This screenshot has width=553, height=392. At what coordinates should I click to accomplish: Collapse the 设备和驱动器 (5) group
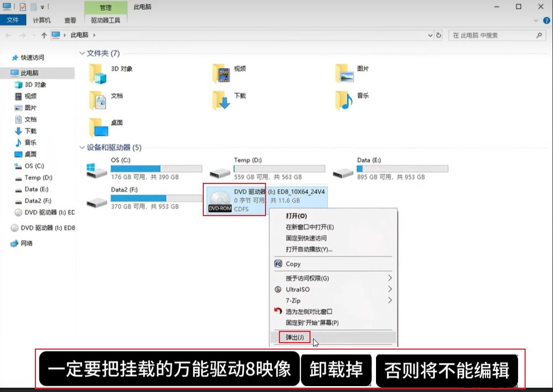point(82,147)
